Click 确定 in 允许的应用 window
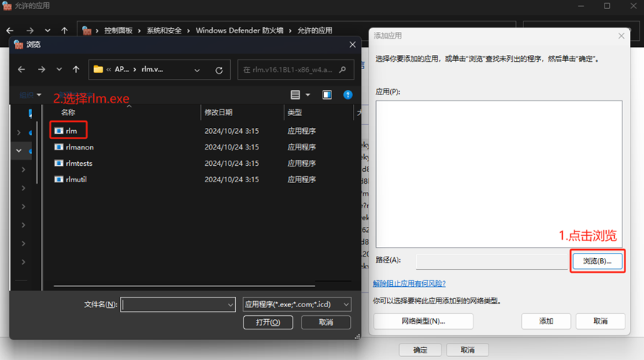This screenshot has width=644, height=360. 420,350
